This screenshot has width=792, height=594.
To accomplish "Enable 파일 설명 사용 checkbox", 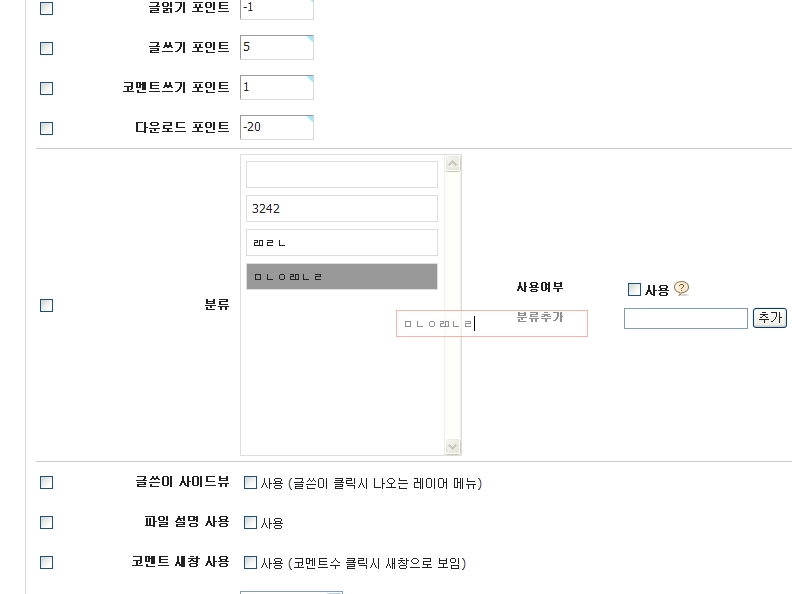I will [x=251, y=523].
